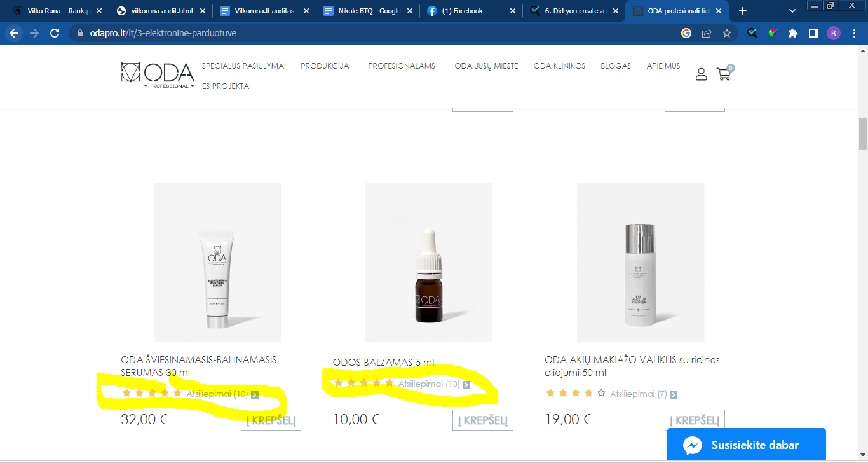Open PRODUKCIJA menu
The height and width of the screenshot is (463, 868).
[325, 66]
